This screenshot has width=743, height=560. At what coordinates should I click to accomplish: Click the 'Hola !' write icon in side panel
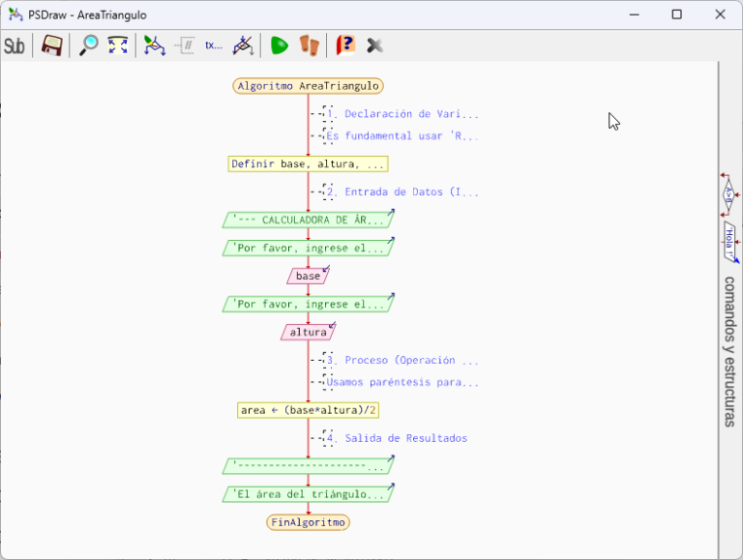[729, 242]
